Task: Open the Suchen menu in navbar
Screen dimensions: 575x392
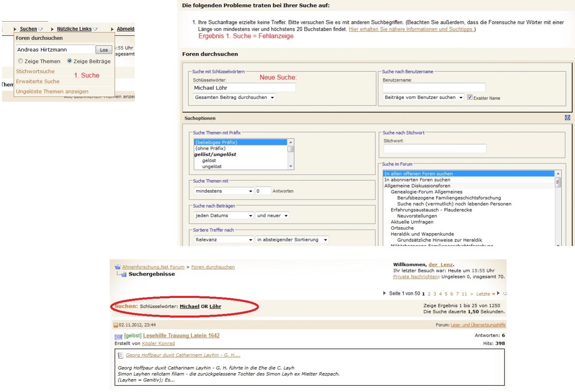Action: 28,29
